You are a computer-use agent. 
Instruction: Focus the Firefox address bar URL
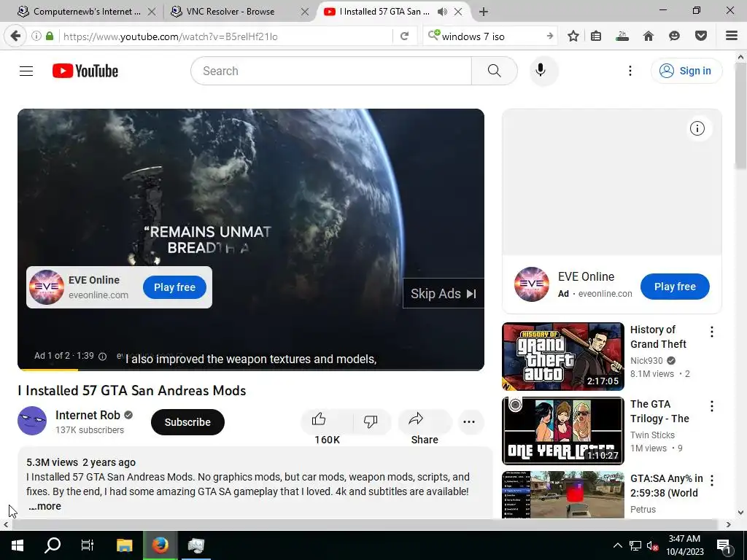[226, 36]
